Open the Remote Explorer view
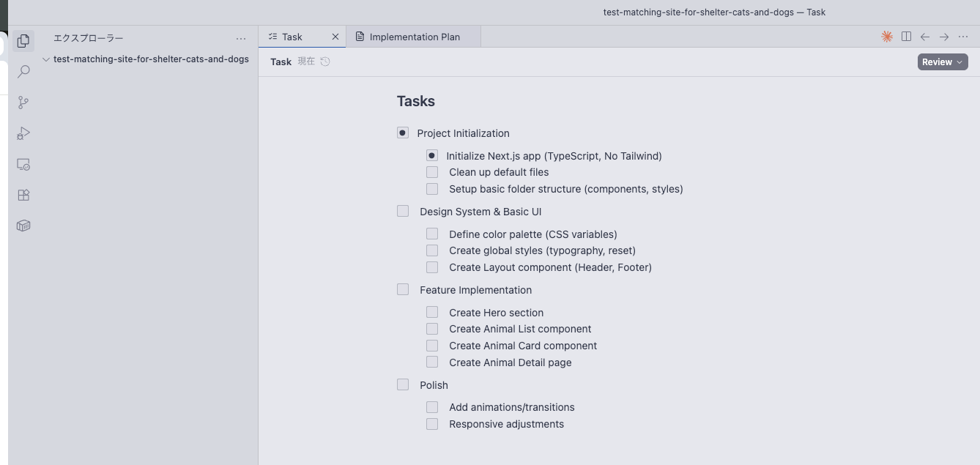Image resolution: width=980 pixels, height=465 pixels. pos(23,165)
